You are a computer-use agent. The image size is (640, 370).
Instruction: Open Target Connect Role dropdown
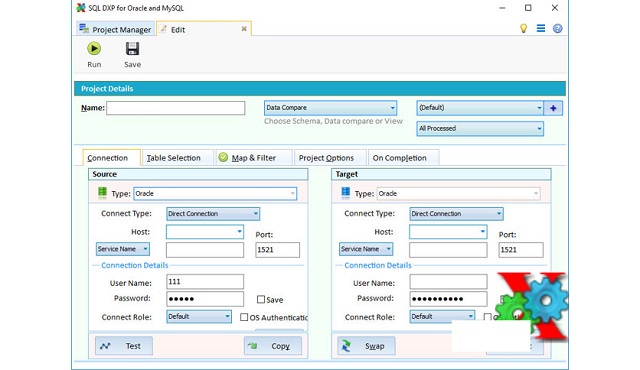442,317
